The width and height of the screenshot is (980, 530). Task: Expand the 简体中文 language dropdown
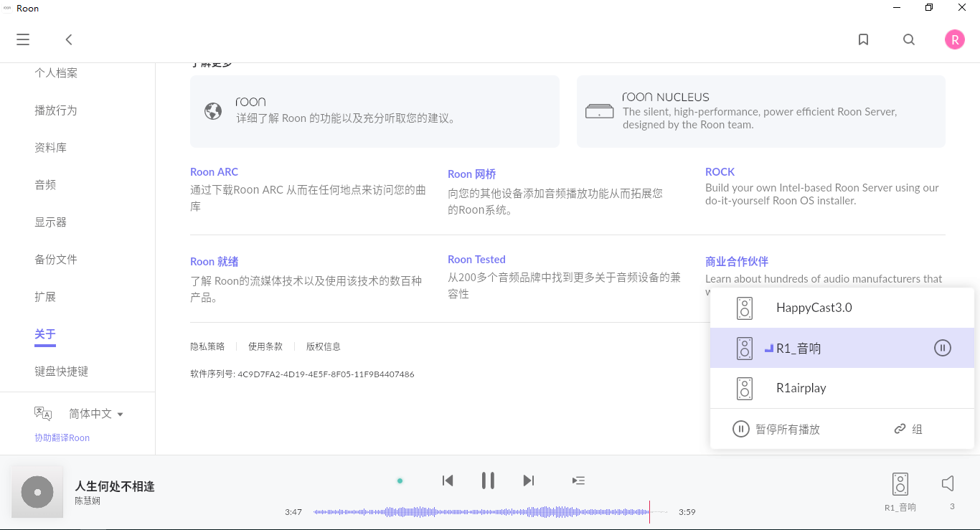[x=96, y=414]
